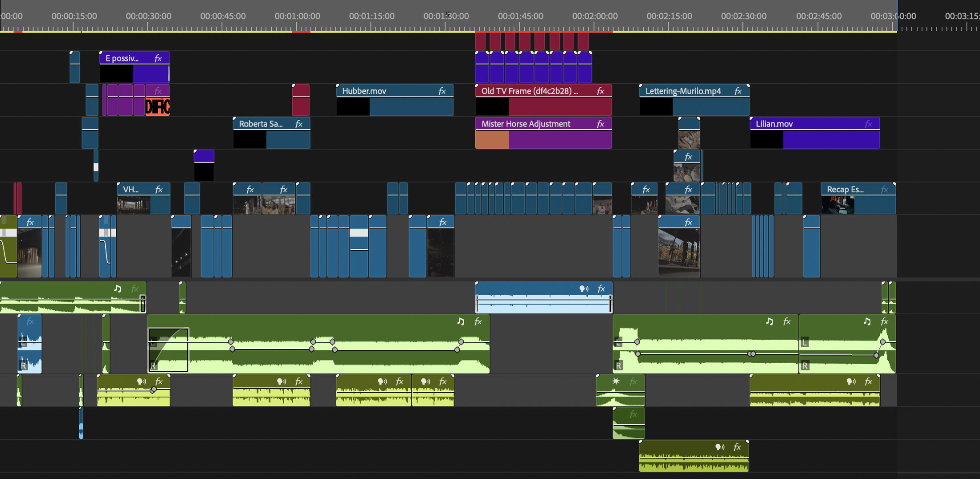Open fx badge on Mister Horse Adjustment
Screen dimensions: 980x479
point(600,124)
